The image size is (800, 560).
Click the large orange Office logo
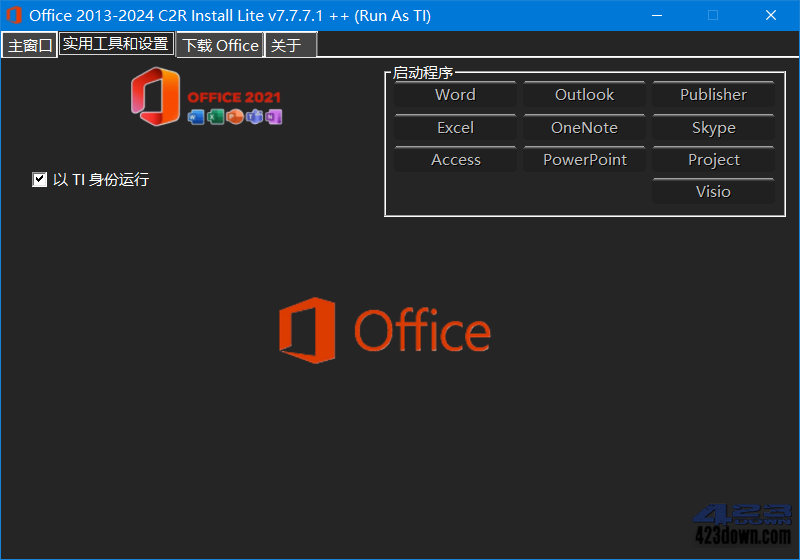[385, 330]
